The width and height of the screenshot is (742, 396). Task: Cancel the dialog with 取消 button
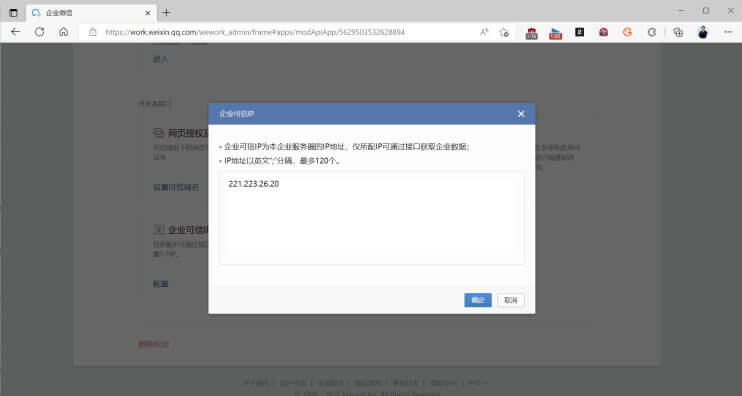click(x=511, y=300)
